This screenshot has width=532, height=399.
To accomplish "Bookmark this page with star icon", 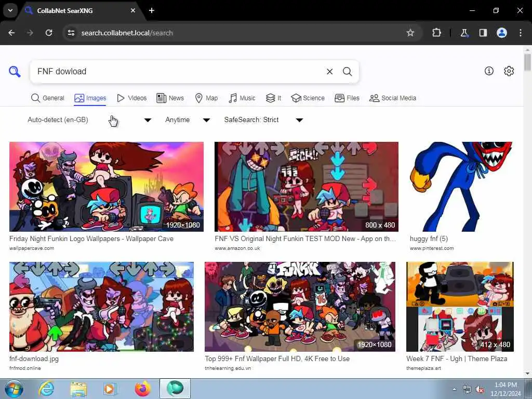I will click(x=410, y=33).
